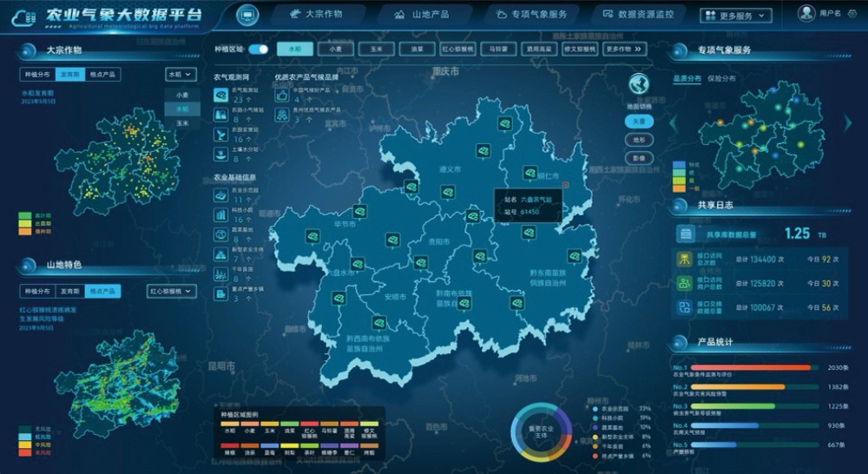Screen dimensions: 868x474
Task: Toggle the 酒用高粱 crop filter button
Action: tap(539, 49)
